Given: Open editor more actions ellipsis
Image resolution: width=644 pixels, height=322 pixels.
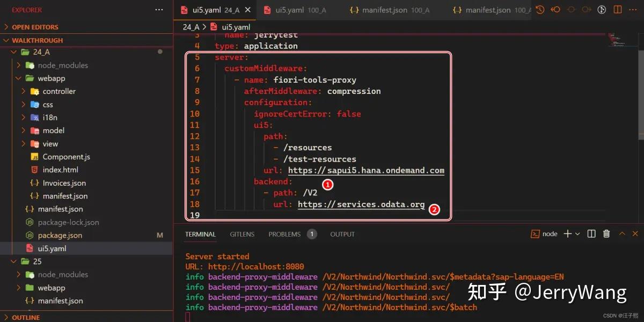Looking at the screenshot, I should (x=633, y=10).
